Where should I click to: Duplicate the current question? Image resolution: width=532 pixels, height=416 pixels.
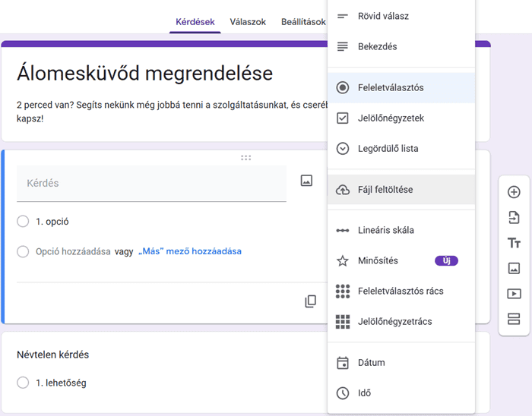coord(310,301)
